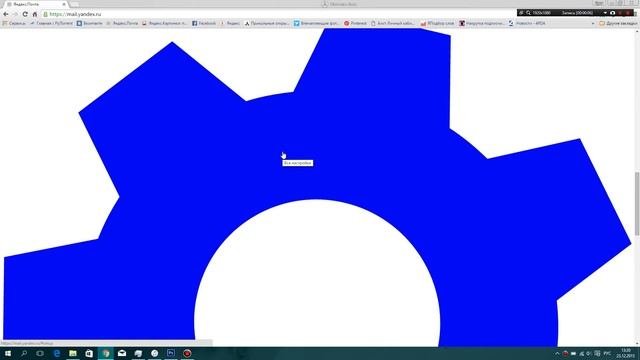Viewport: 640px width, 360px height.
Task: Open the Facebook bookmark
Action: pos(204,24)
